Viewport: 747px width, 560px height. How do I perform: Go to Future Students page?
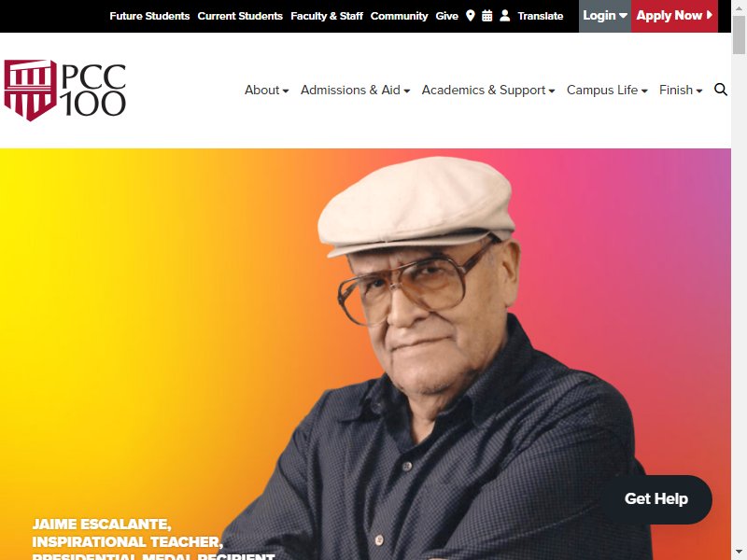pos(149,16)
